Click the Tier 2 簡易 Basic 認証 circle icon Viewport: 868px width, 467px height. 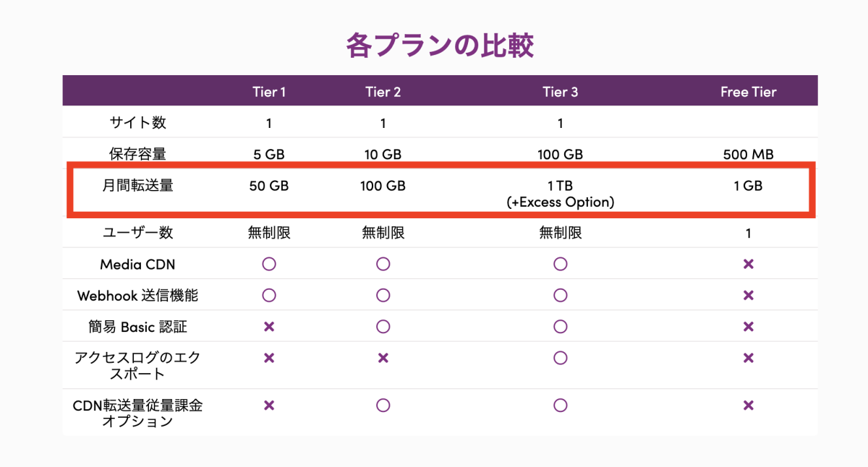383,327
